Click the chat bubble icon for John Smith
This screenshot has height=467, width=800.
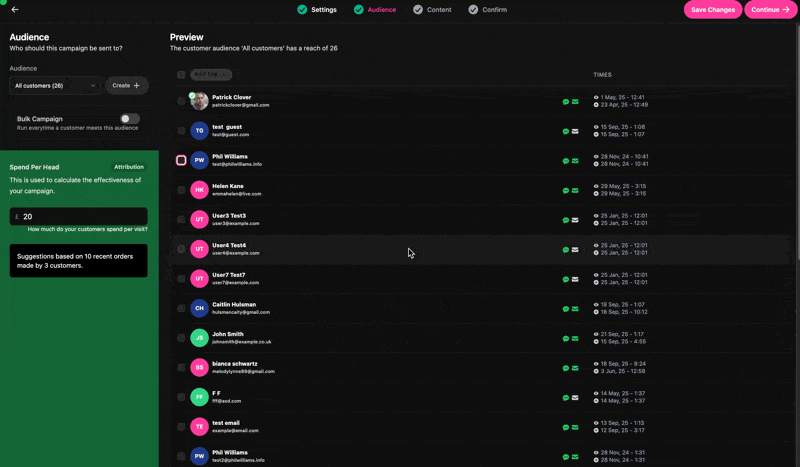point(566,338)
